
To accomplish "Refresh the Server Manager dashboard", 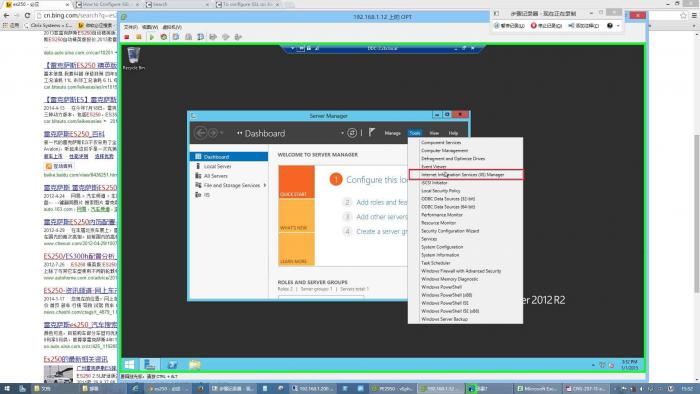I will click(352, 133).
